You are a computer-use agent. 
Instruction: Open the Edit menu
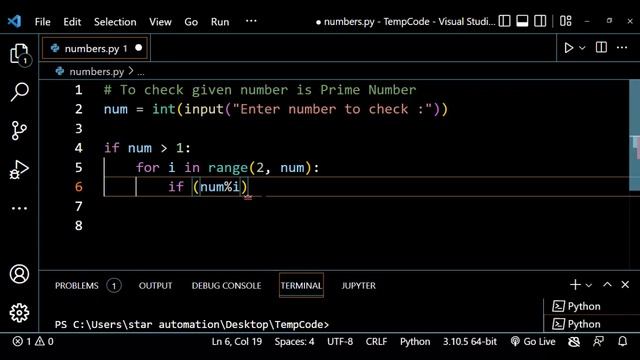(x=72, y=22)
